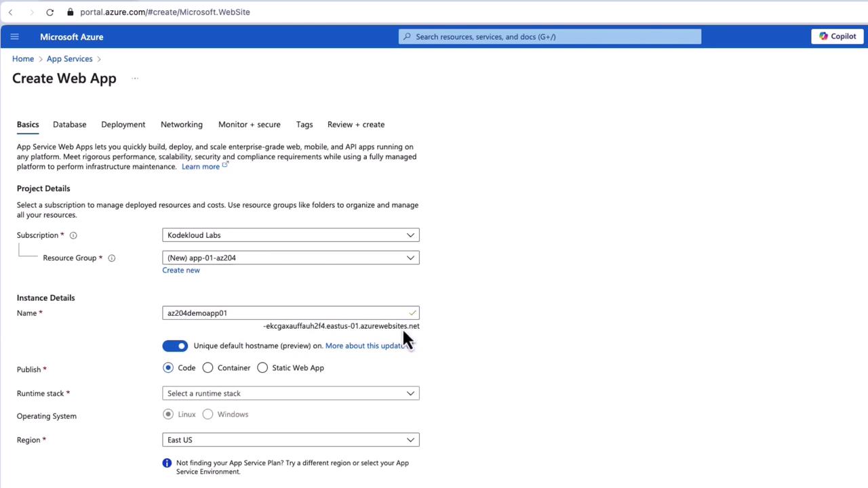Click the Runtime stack field label
The height and width of the screenshot is (488, 868).
40,393
